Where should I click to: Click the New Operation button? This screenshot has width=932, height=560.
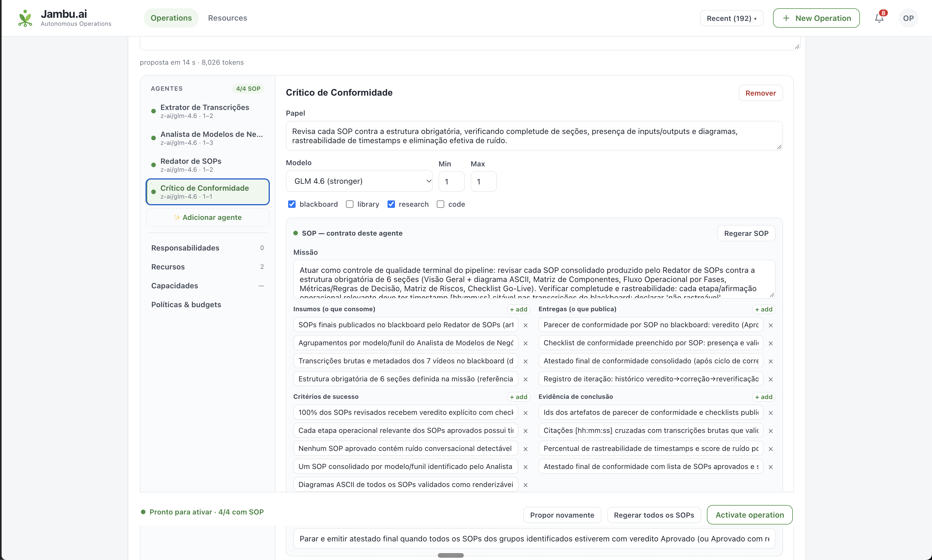click(x=816, y=18)
